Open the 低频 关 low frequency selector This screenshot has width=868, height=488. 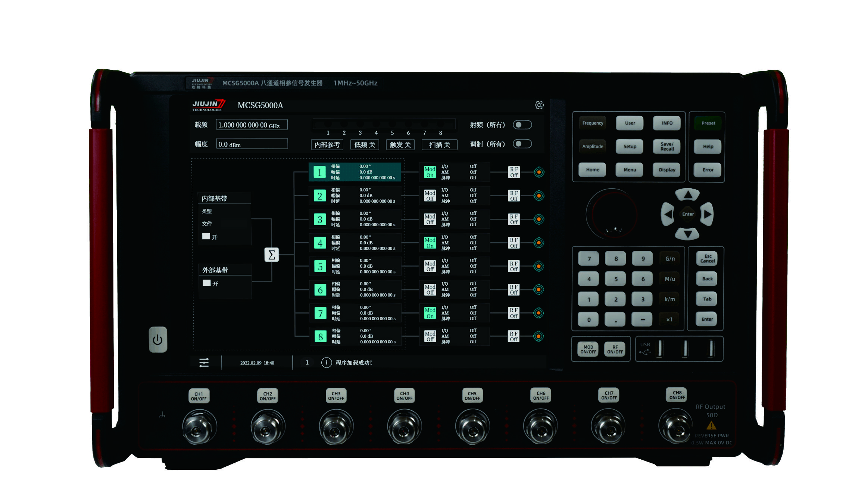(365, 145)
